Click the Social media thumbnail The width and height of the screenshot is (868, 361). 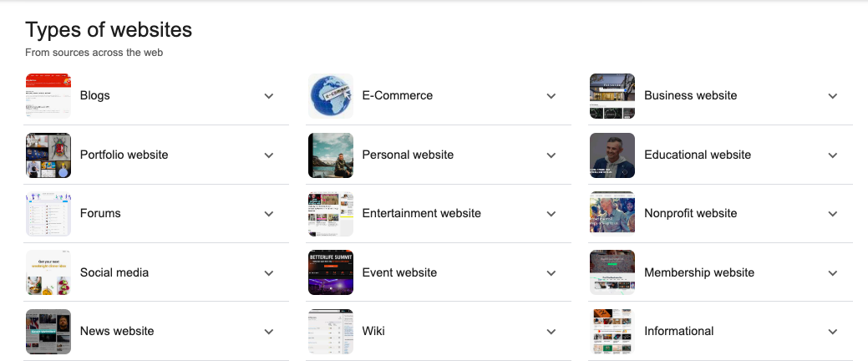pyautogui.click(x=48, y=272)
